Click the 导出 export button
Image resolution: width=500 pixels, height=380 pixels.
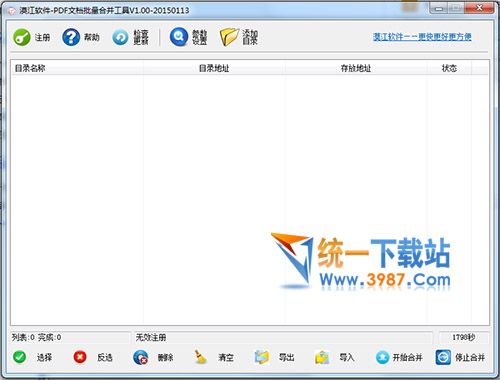click(x=274, y=357)
